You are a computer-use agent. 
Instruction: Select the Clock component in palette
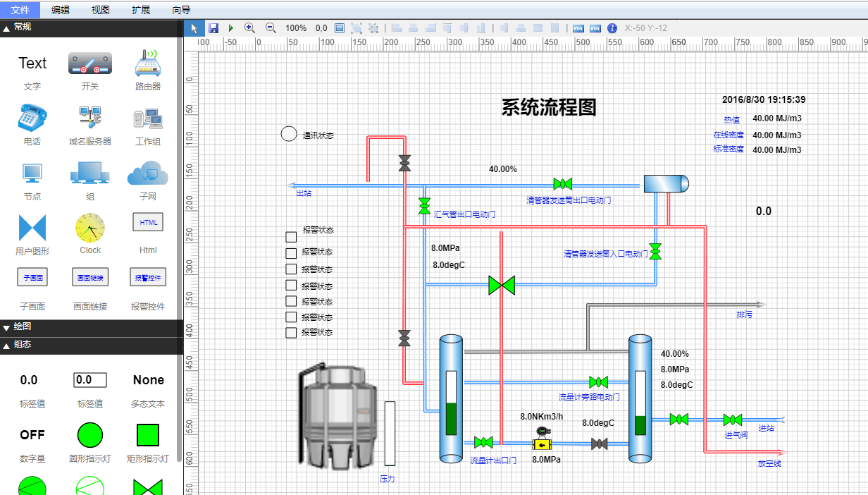[90, 227]
